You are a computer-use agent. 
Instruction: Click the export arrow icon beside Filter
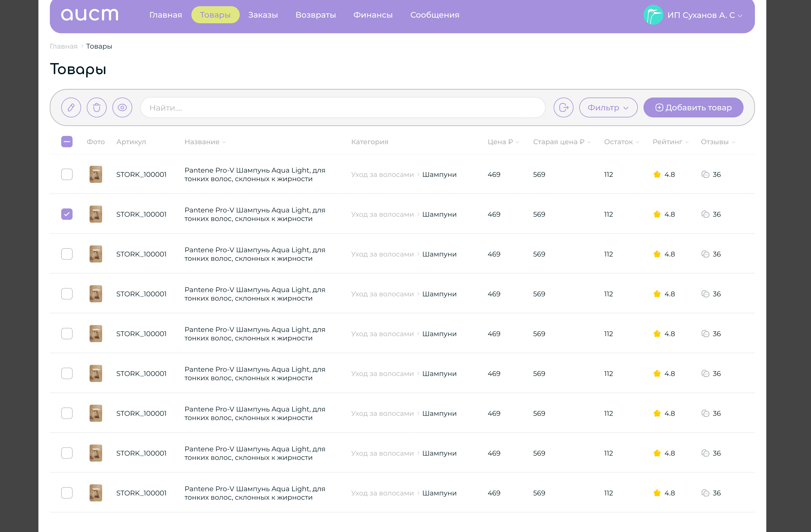pyautogui.click(x=563, y=108)
